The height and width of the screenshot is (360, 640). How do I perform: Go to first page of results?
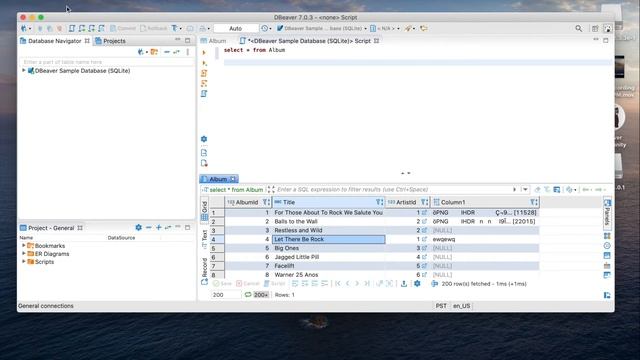click(338, 284)
